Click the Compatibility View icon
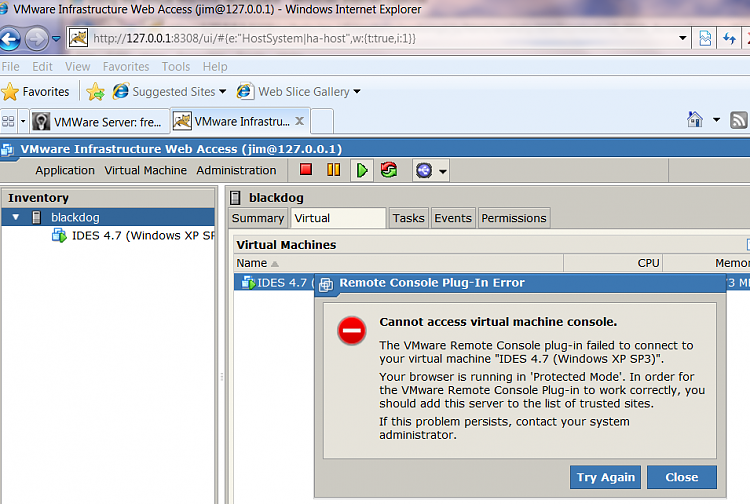 click(705, 38)
